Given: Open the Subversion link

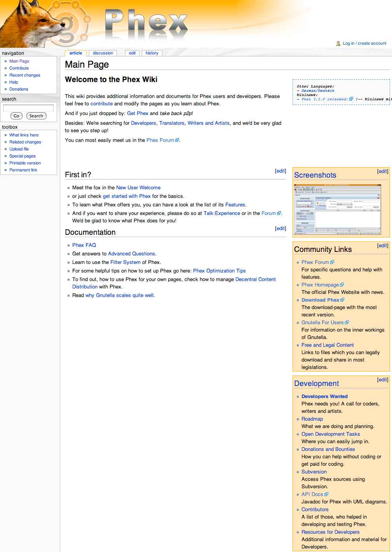Looking at the screenshot, I should tap(314, 472).
